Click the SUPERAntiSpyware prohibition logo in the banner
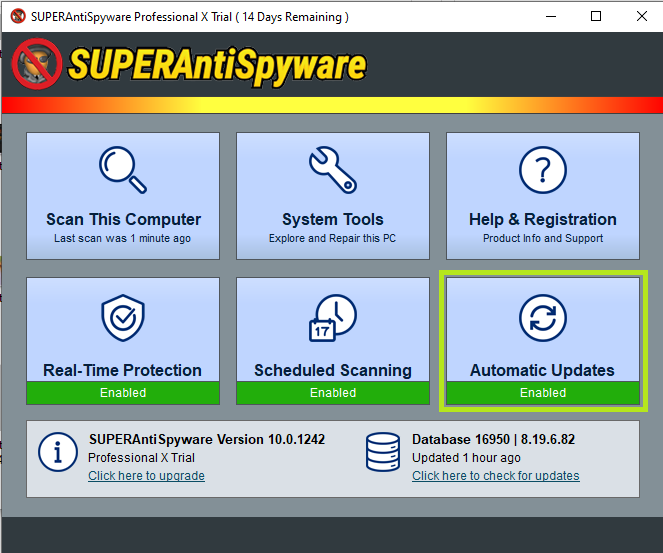Screen dimensions: 663x553 pos(37,64)
